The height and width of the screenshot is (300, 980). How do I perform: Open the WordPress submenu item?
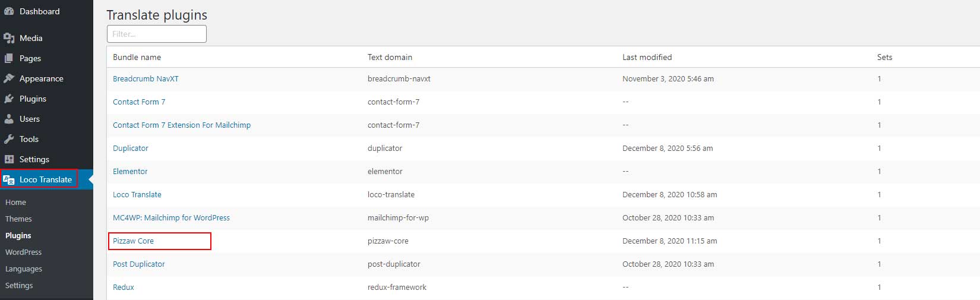[24, 252]
